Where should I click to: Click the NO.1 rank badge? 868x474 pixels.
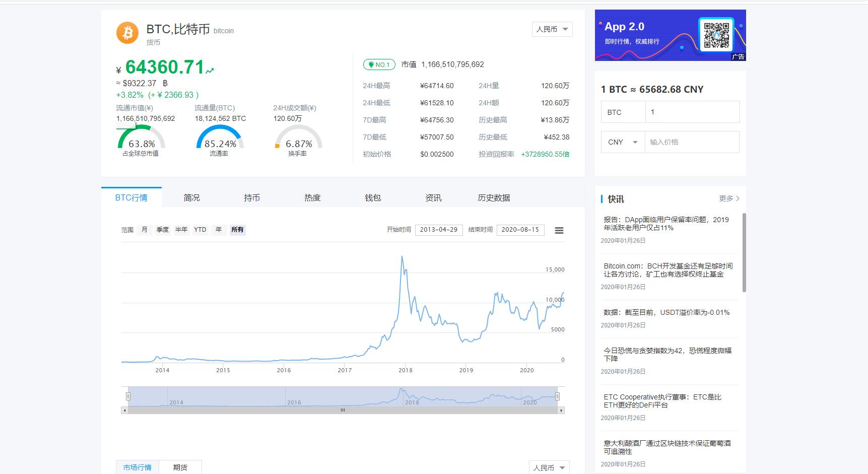click(x=379, y=64)
